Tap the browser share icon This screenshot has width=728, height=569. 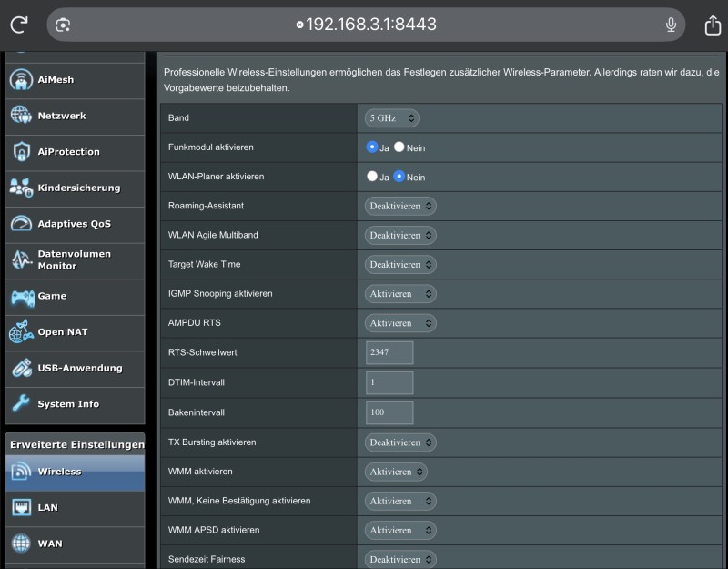[x=713, y=25]
